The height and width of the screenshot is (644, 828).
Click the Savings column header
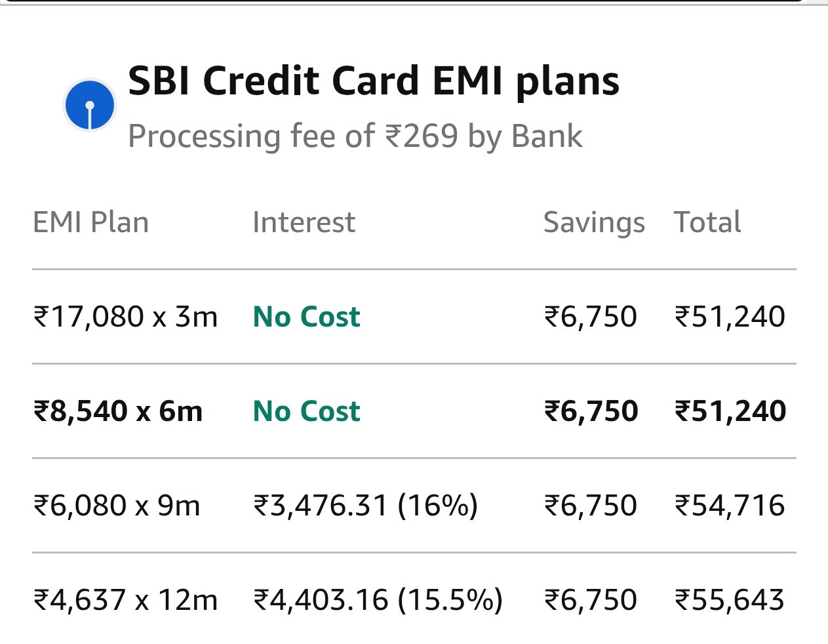594,223
